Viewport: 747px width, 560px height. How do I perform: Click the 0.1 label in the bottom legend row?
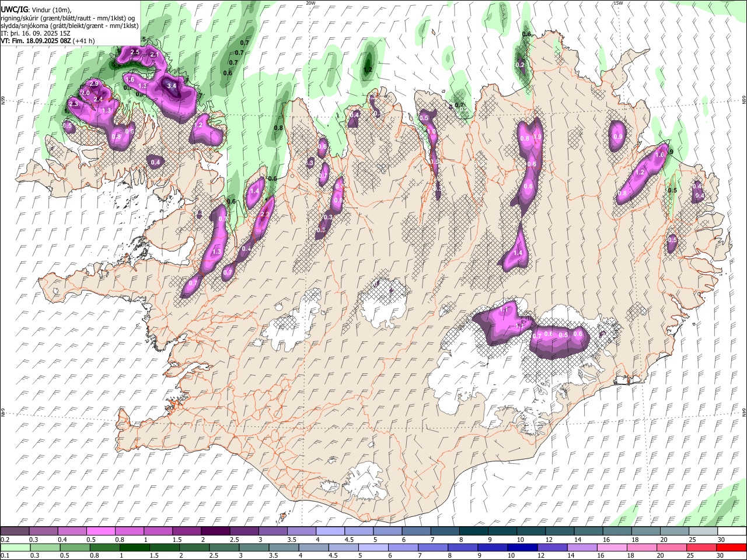click(x=5, y=556)
